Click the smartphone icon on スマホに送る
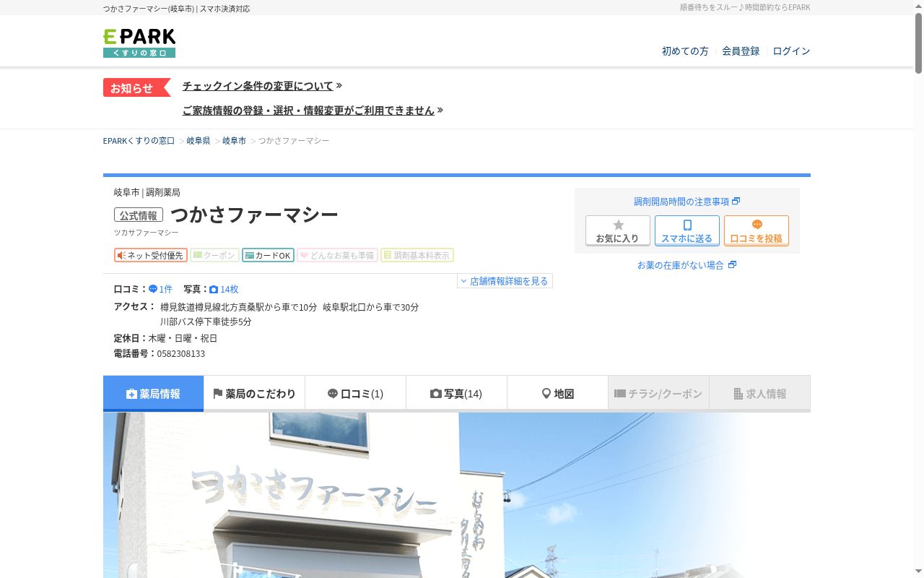Screen dimensions: 924x578 [687, 225]
